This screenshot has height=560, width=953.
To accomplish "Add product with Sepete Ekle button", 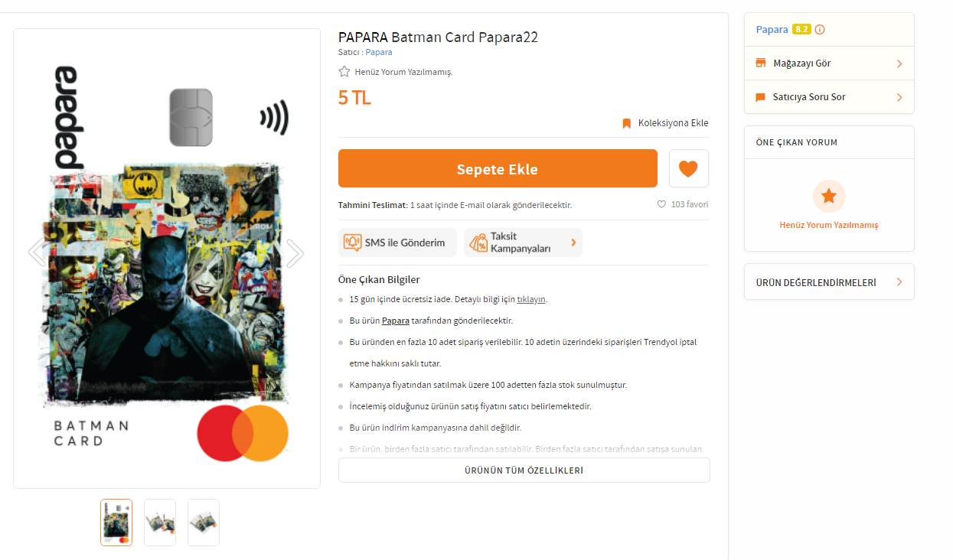I will (498, 169).
